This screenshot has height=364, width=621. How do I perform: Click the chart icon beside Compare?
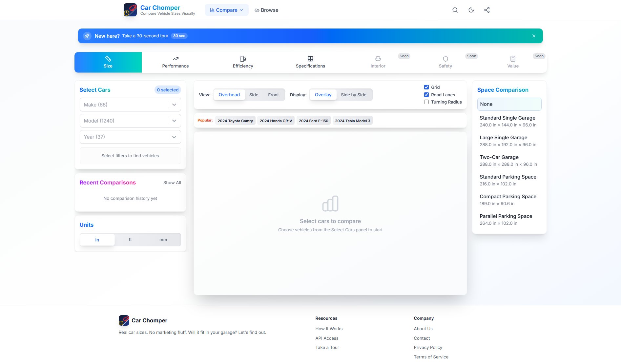click(212, 10)
